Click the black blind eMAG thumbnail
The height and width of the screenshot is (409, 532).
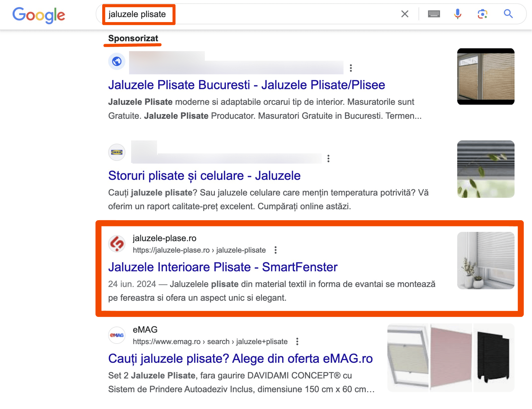(494, 358)
